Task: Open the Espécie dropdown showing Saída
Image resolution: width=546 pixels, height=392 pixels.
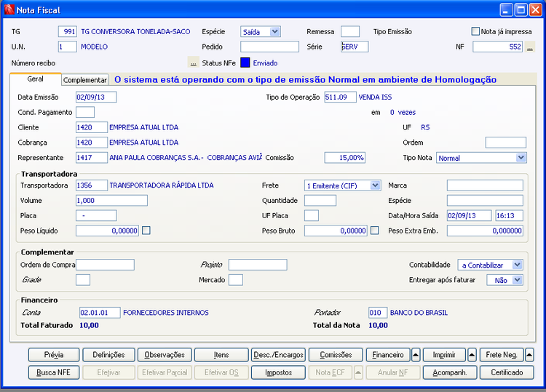Action: 274,32
